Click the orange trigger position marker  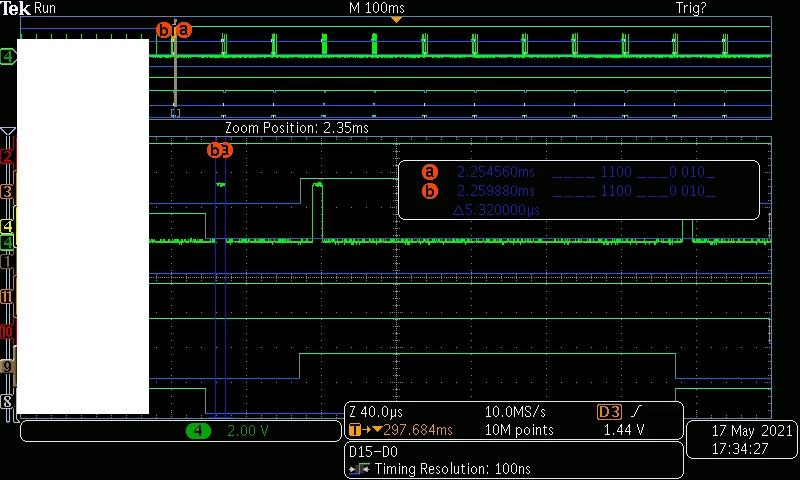pyautogui.click(x=396, y=19)
